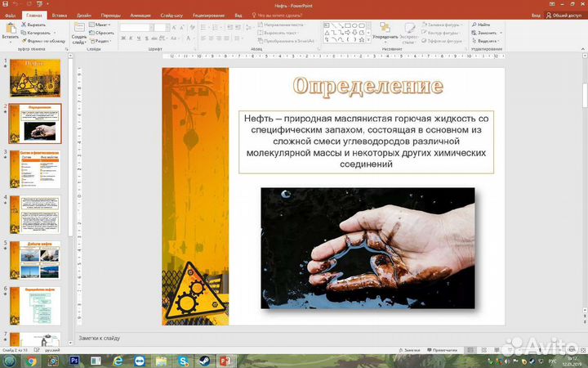
Task: Open the font name combo box dropdown
Action: (x=152, y=28)
